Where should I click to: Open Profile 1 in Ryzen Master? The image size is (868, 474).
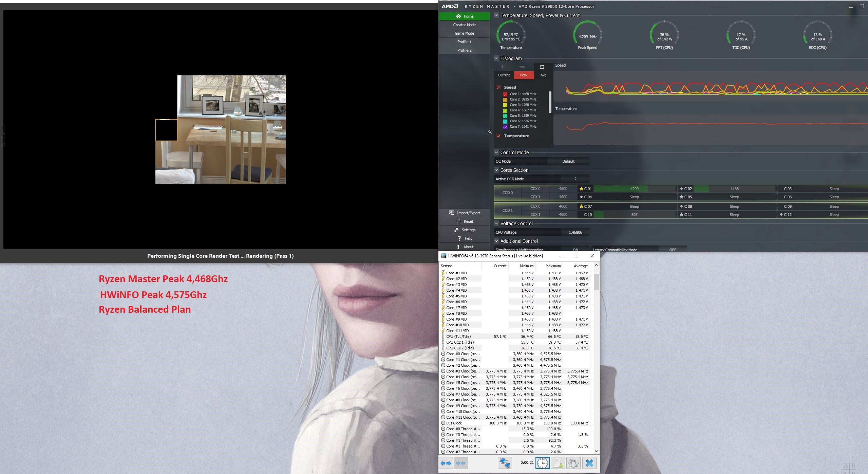point(464,41)
